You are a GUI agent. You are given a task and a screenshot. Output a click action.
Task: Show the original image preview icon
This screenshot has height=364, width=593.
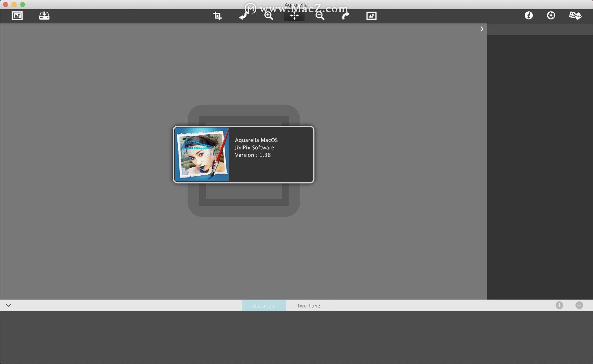[371, 16]
